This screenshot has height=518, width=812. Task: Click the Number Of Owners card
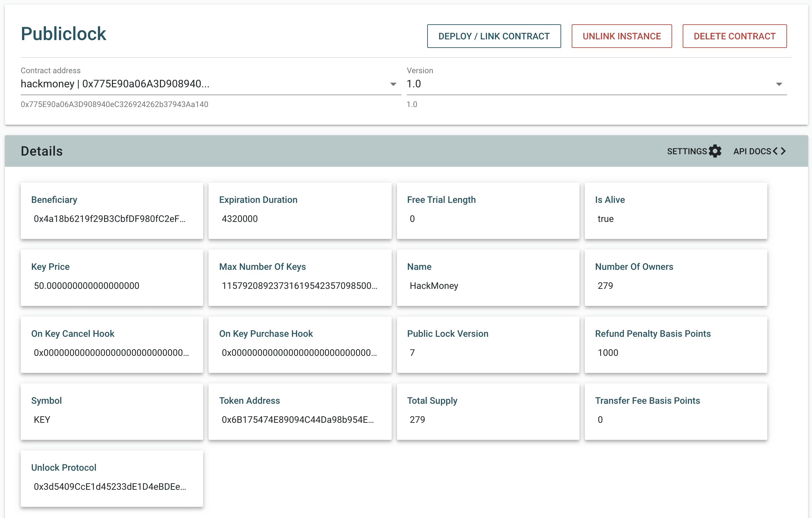675,277
